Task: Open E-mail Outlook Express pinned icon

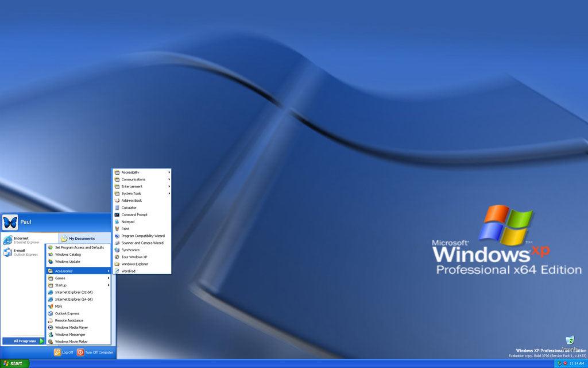Action: click(7, 252)
